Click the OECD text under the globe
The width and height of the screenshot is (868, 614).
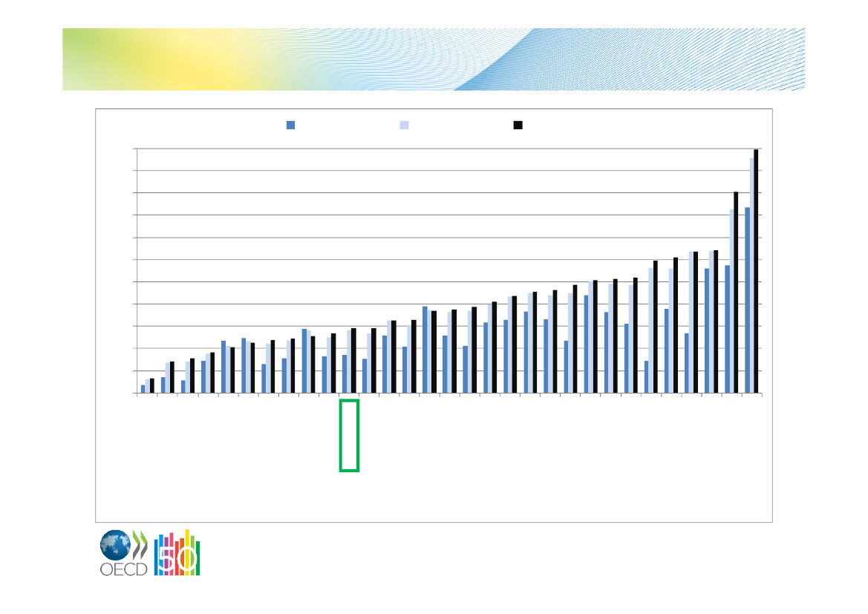[x=123, y=569]
